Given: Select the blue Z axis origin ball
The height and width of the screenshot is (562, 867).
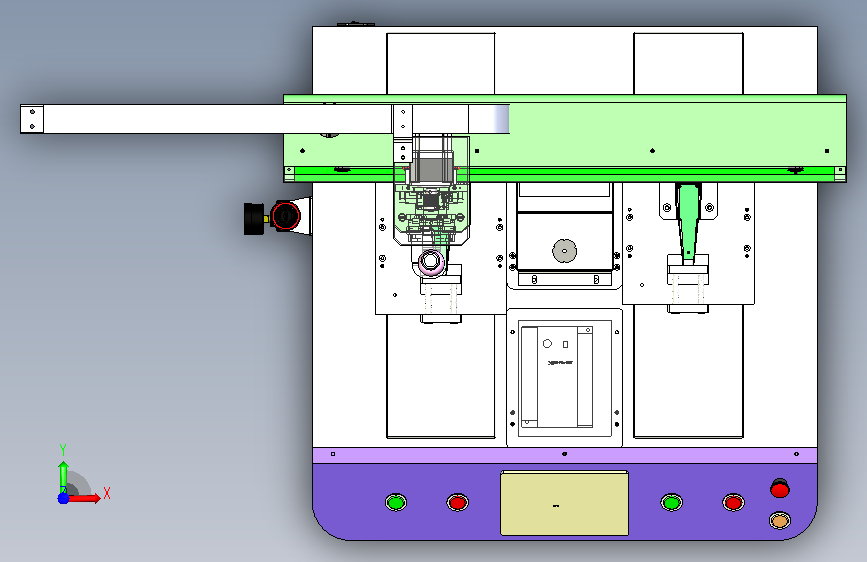Looking at the screenshot, I should click(64, 498).
